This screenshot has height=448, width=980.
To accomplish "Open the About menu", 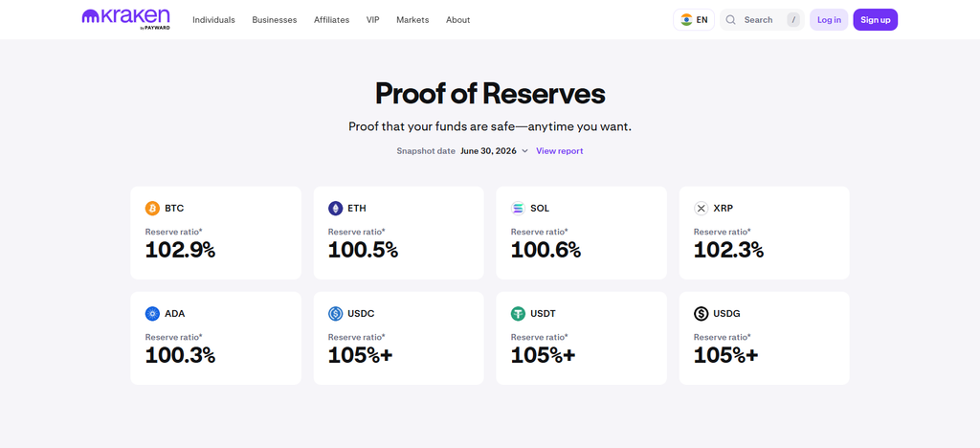I will 458,20.
